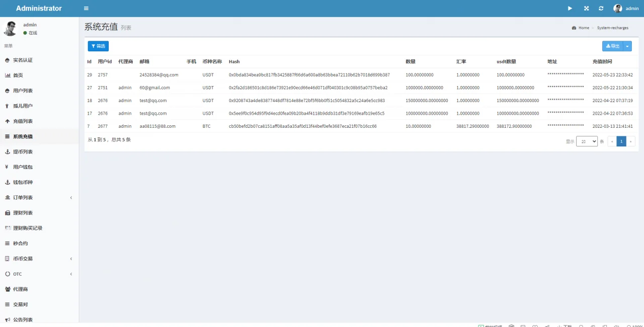Open 代理商 in the sidebar

click(20, 289)
